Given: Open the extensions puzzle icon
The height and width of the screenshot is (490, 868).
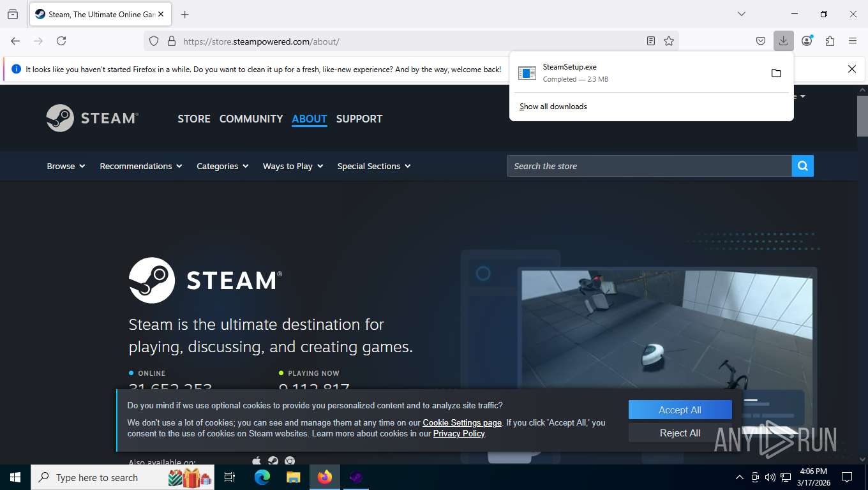Looking at the screenshot, I should (x=830, y=41).
